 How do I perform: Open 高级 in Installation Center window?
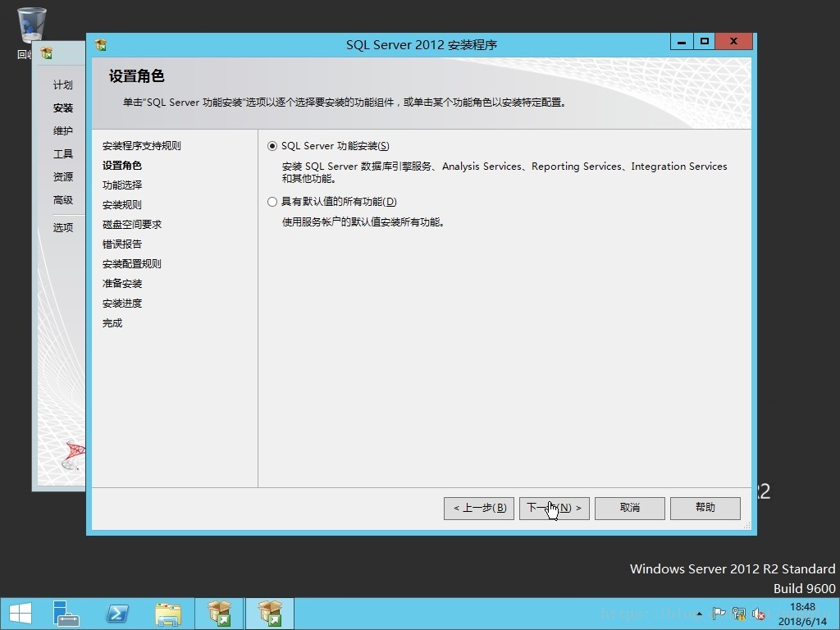pos(62,200)
